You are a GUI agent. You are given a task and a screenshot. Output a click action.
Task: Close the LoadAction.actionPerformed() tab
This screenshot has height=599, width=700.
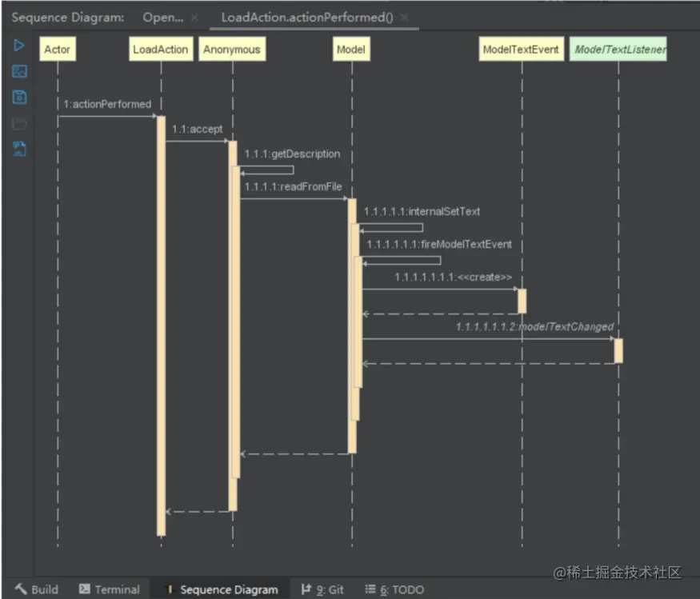[404, 18]
